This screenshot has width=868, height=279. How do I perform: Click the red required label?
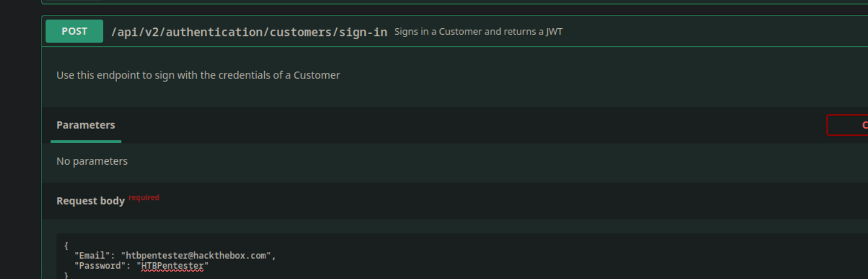click(x=144, y=198)
